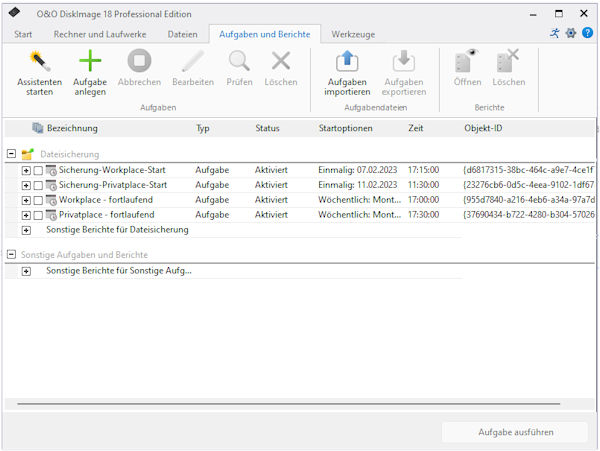
Task: Open the Rechner und Laufwerke tab
Action: coord(100,34)
